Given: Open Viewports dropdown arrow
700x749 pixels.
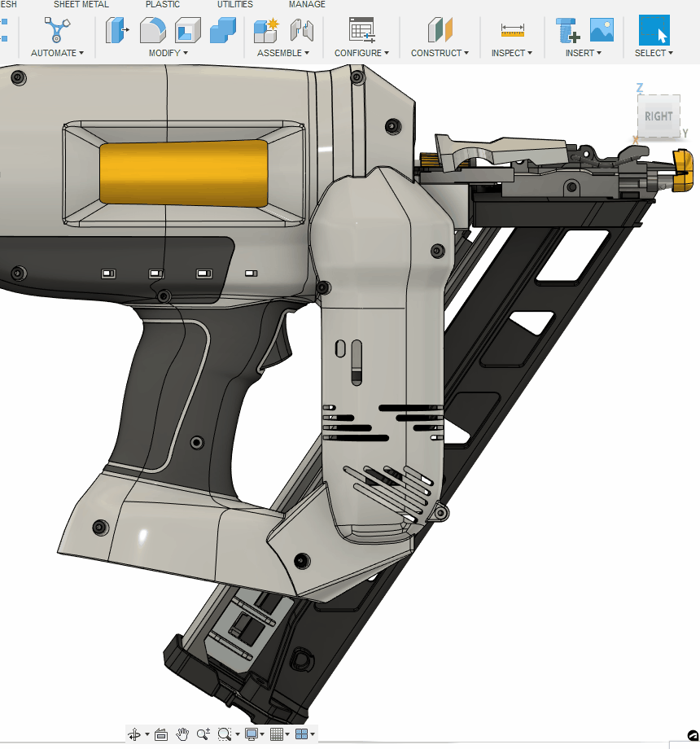Looking at the screenshot, I should click(313, 734).
